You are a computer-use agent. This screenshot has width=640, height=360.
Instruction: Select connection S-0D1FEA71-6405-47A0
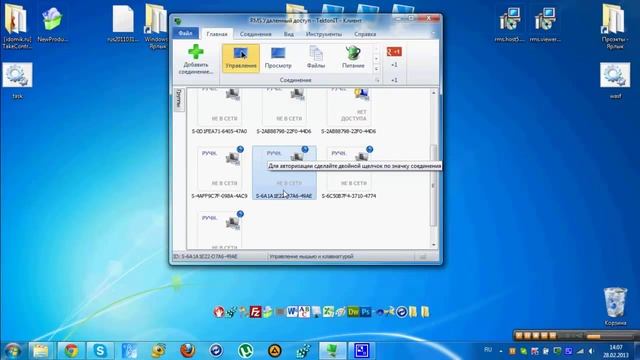click(x=219, y=112)
